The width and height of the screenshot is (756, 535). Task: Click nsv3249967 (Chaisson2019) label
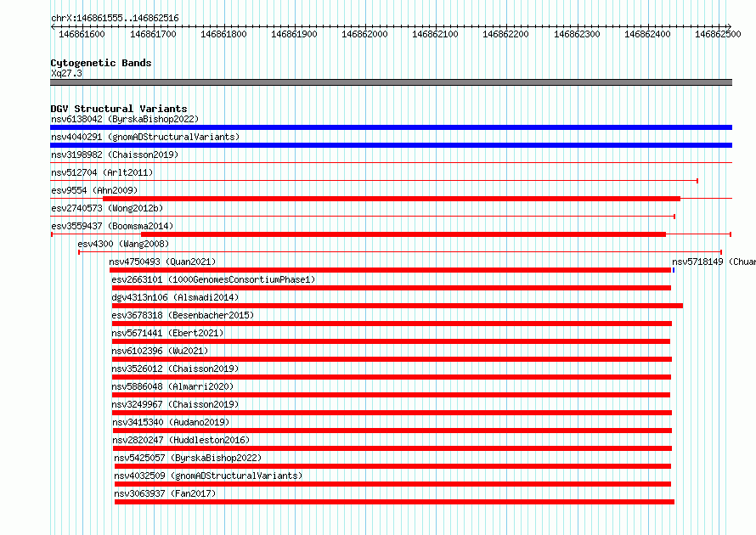click(175, 404)
